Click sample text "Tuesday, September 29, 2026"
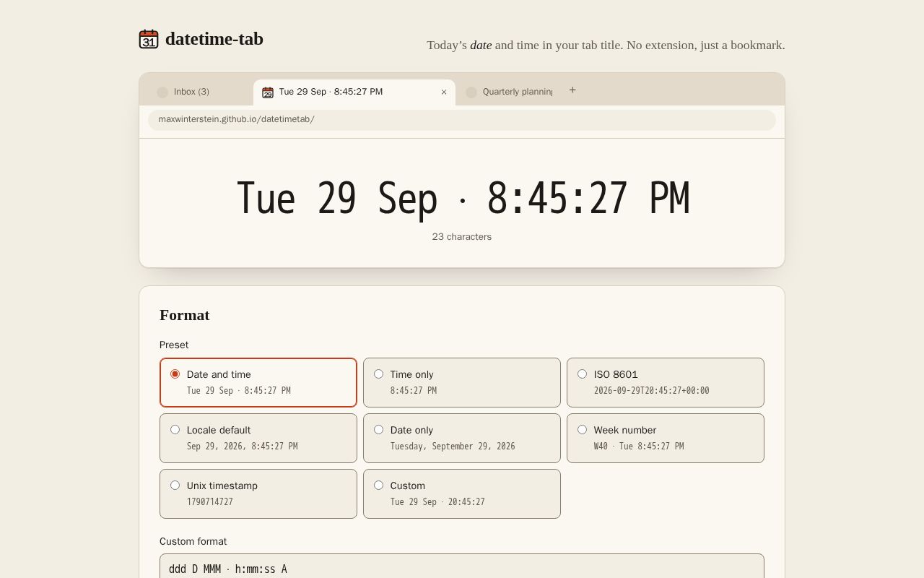 (453, 447)
